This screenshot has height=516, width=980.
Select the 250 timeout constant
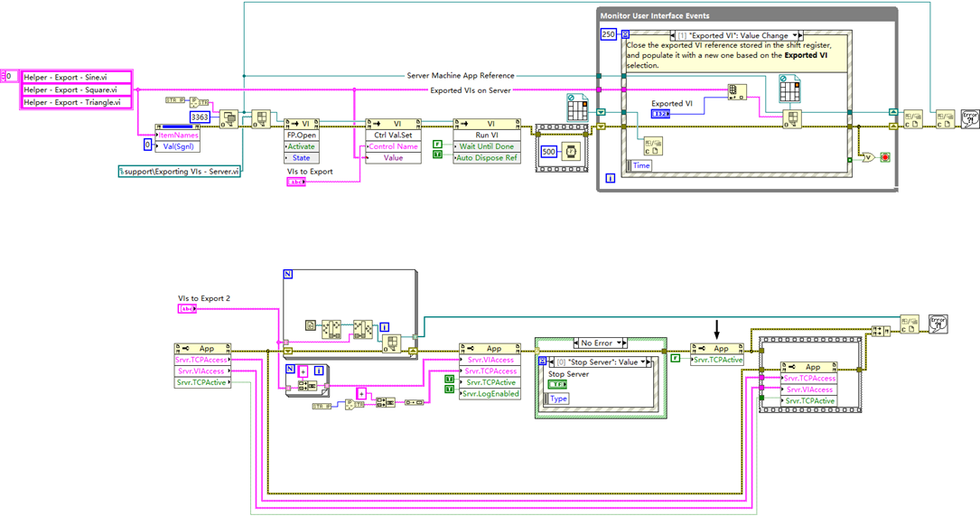tap(609, 34)
